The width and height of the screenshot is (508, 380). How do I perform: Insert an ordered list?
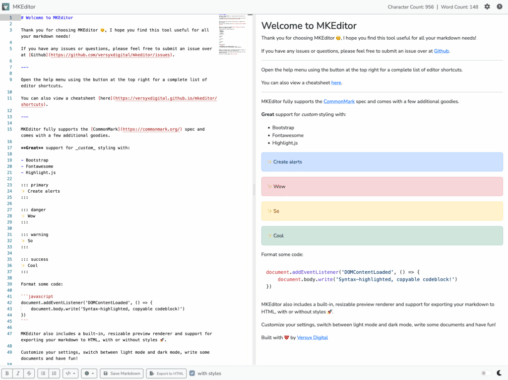coord(54,373)
